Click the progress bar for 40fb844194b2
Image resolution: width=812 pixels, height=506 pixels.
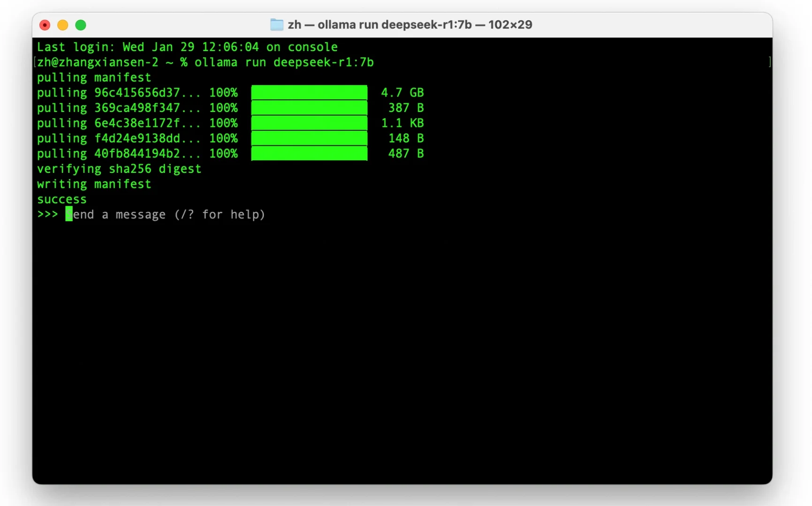pyautogui.click(x=309, y=153)
